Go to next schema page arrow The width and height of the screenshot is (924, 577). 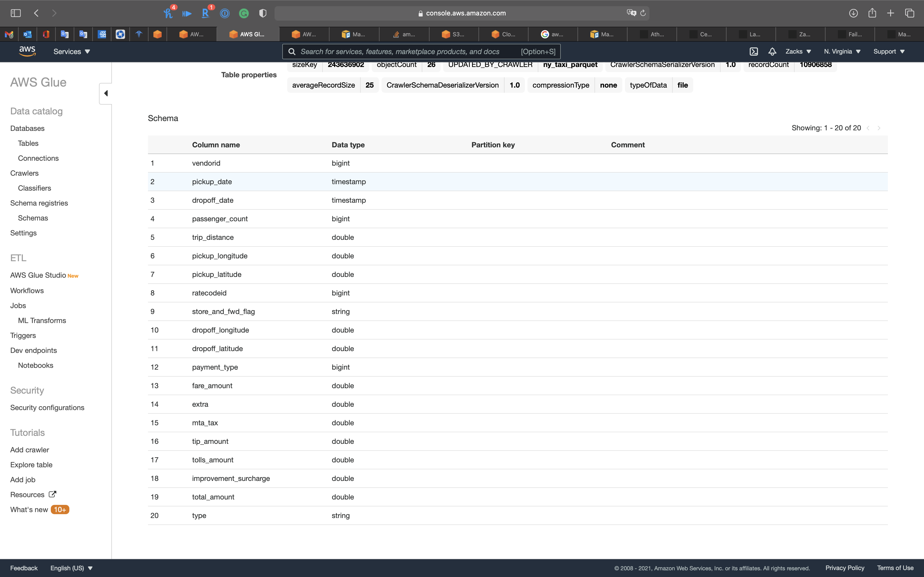[879, 128]
